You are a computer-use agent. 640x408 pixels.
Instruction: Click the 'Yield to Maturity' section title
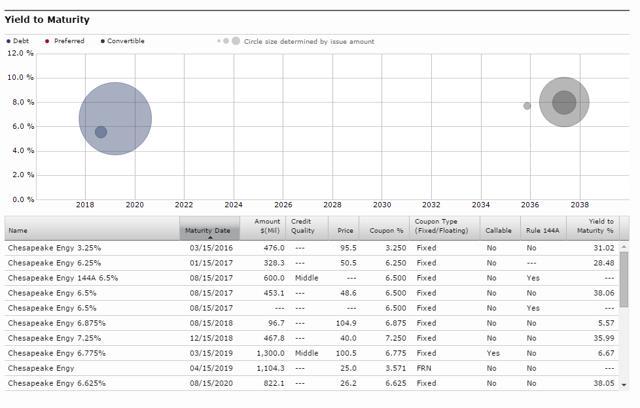pos(47,20)
